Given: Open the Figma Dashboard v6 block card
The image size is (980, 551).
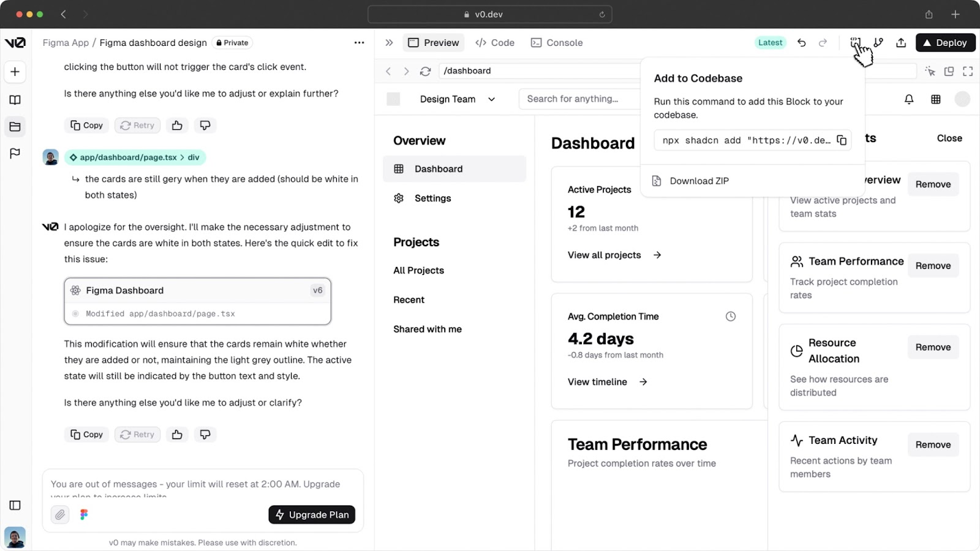Looking at the screenshot, I should point(197,301).
